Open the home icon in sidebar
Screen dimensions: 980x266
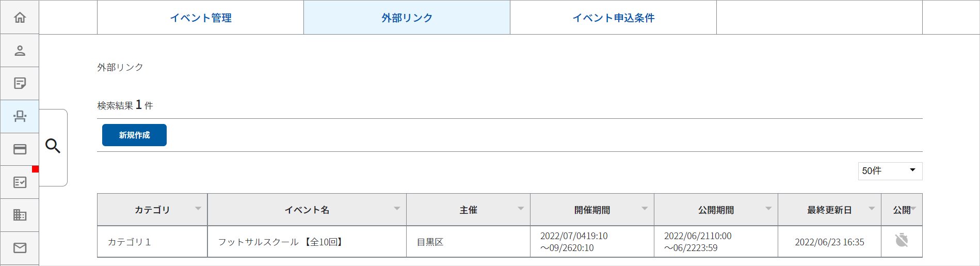pyautogui.click(x=20, y=17)
